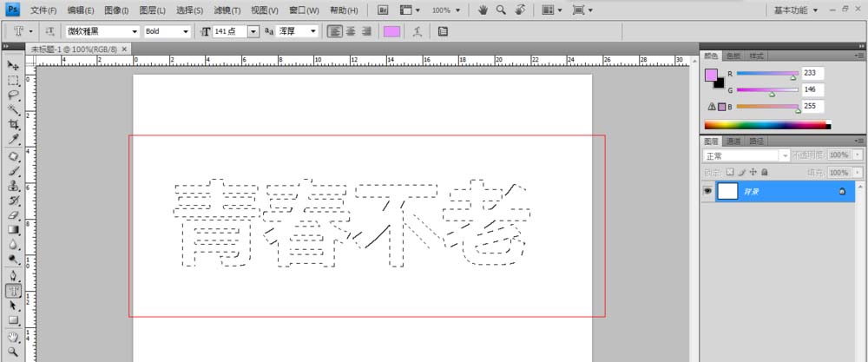The width and height of the screenshot is (868, 362).
Task: Select the Lasso tool
Action: [14, 95]
